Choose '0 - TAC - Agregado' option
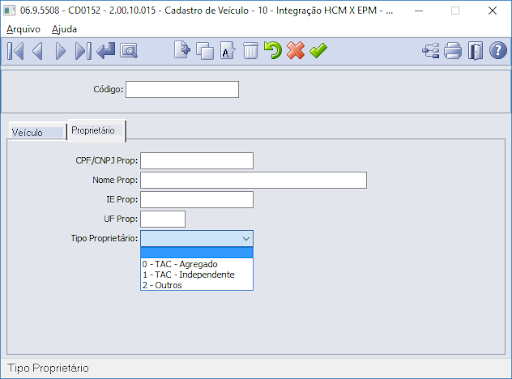The image size is (512, 379). click(x=197, y=264)
